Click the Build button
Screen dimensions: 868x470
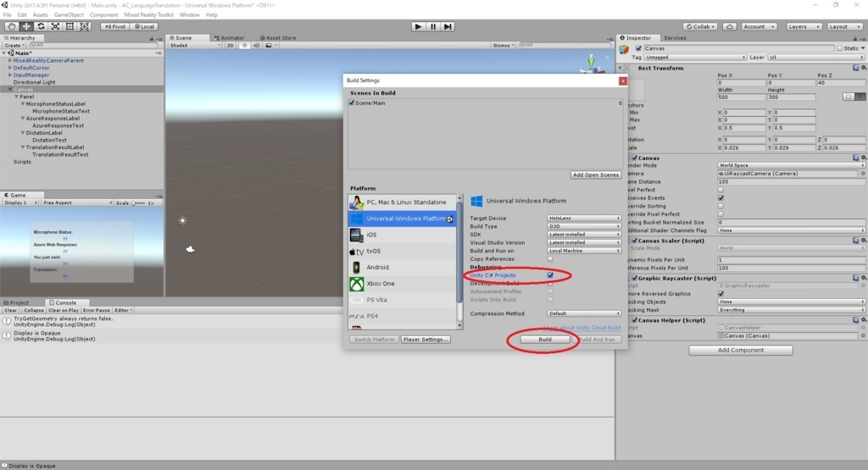(545, 340)
